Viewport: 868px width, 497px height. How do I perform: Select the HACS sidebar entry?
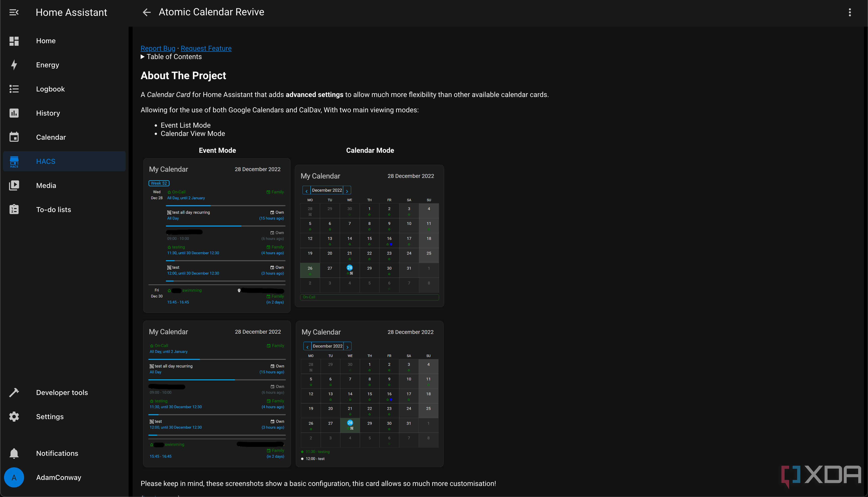point(64,162)
